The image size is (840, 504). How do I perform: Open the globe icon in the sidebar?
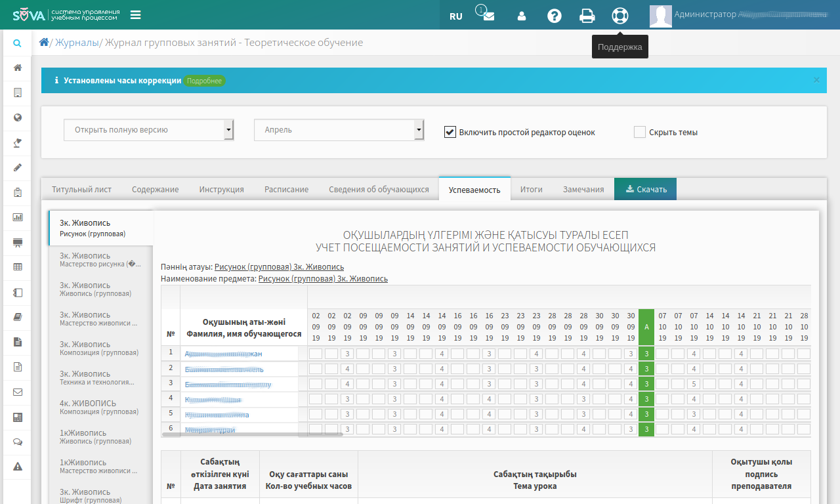click(x=18, y=117)
